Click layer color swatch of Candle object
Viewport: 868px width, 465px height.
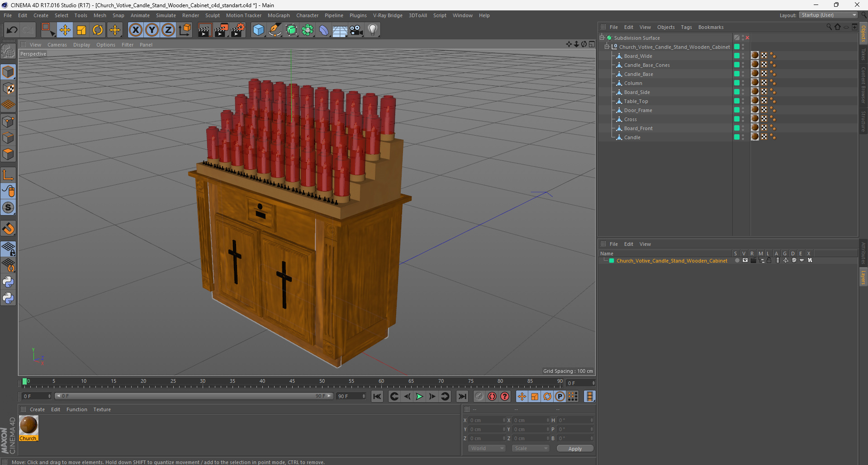(736, 137)
